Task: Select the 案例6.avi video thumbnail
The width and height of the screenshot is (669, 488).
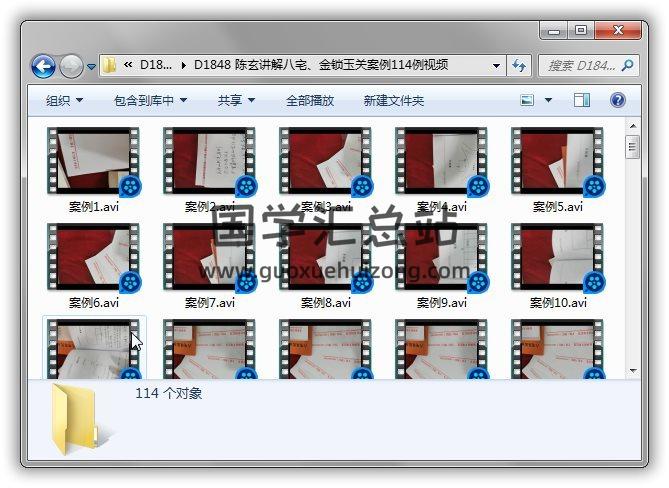Action: (93, 257)
